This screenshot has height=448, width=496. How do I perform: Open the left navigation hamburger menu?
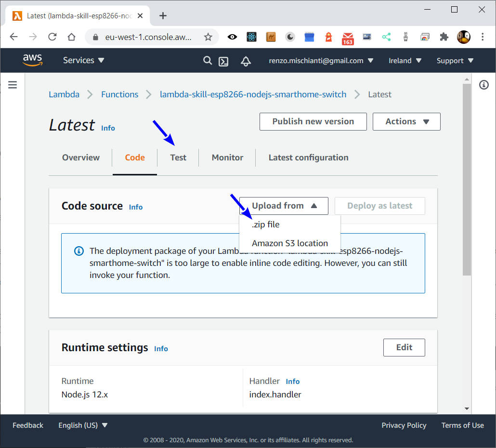tap(12, 84)
